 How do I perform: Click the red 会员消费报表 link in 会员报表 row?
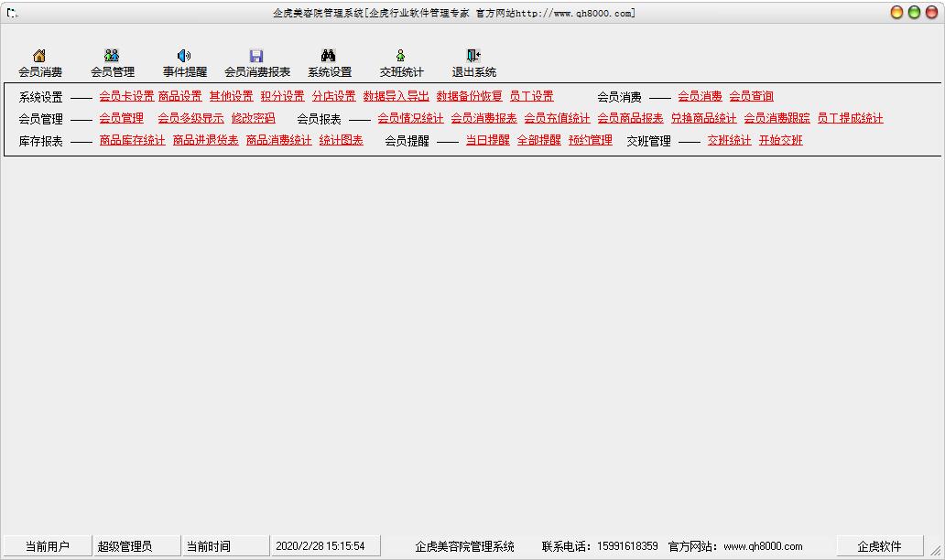coord(484,118)
